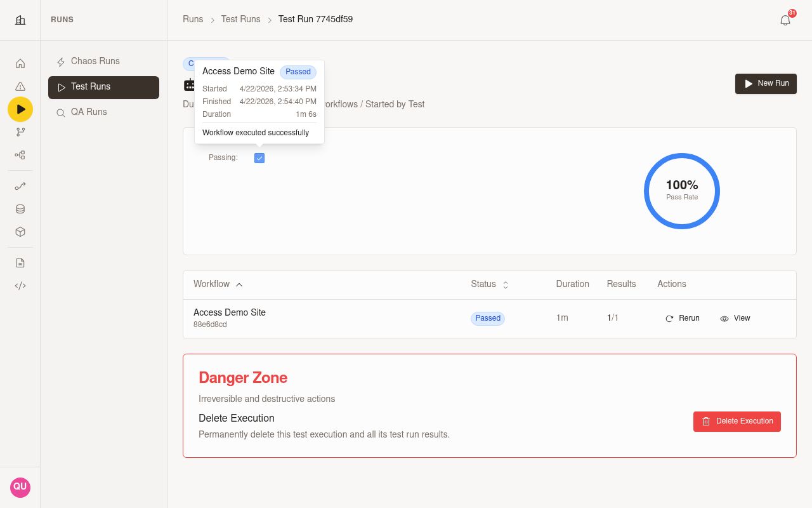Image resolution: width=812 pixels, height=508 pixels.
Task: View the Access Demo Site run
Action: click(x=735, y=318)
